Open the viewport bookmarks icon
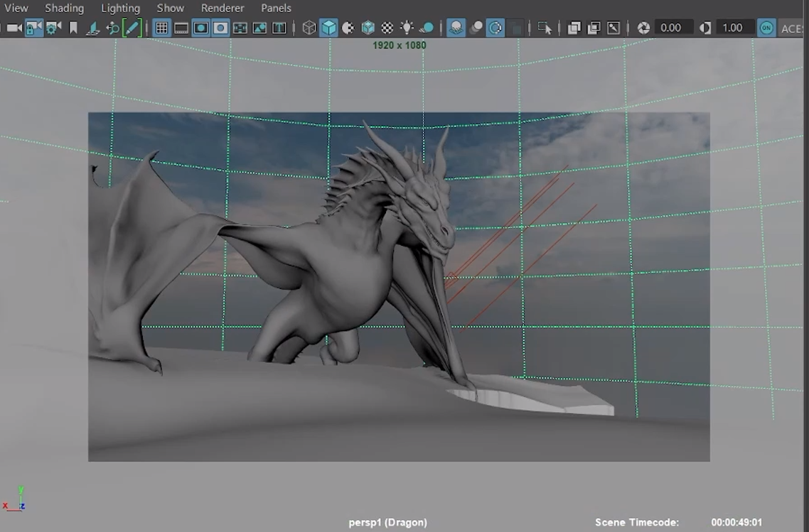 coord(74,28)
